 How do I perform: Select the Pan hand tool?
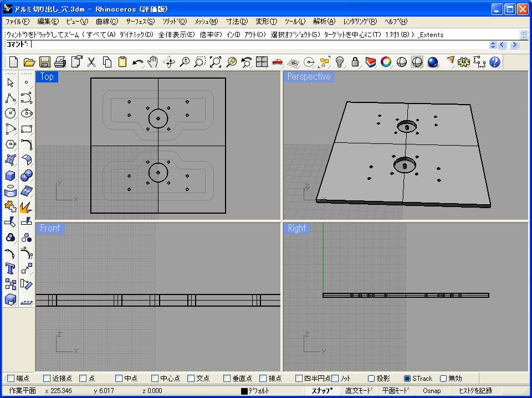(x=154, y=62)
